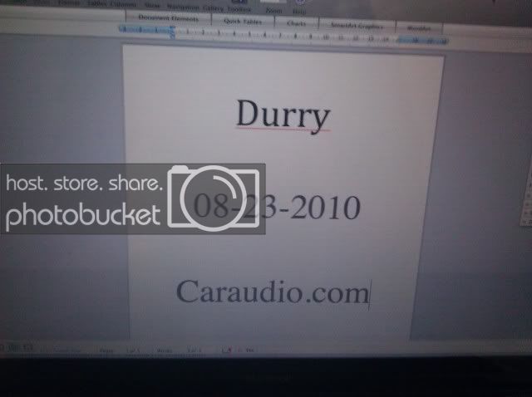Click the "Caraudio.com" text in document
Viewport: 532px width, 397px height.
click(272, 292)
